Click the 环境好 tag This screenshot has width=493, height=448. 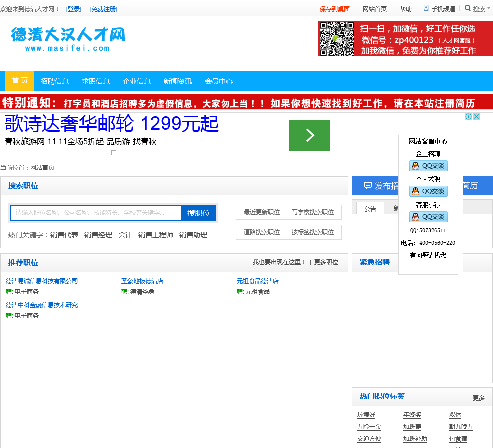click(x=366, y=415)
